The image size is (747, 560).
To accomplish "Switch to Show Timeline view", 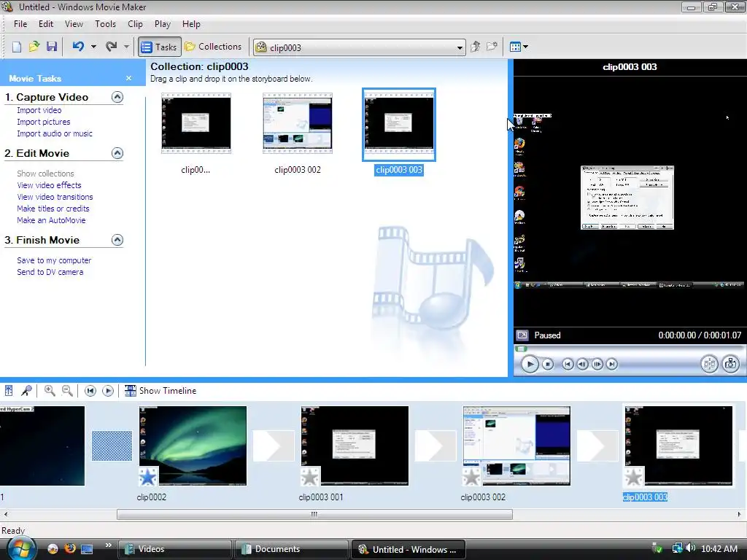I will click(x=160, y=391).
